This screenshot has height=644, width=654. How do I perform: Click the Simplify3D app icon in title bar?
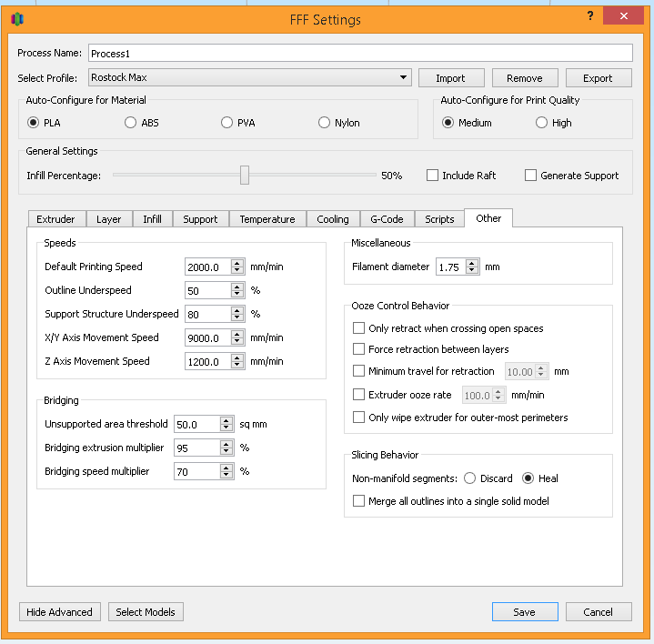coord(17,19)
